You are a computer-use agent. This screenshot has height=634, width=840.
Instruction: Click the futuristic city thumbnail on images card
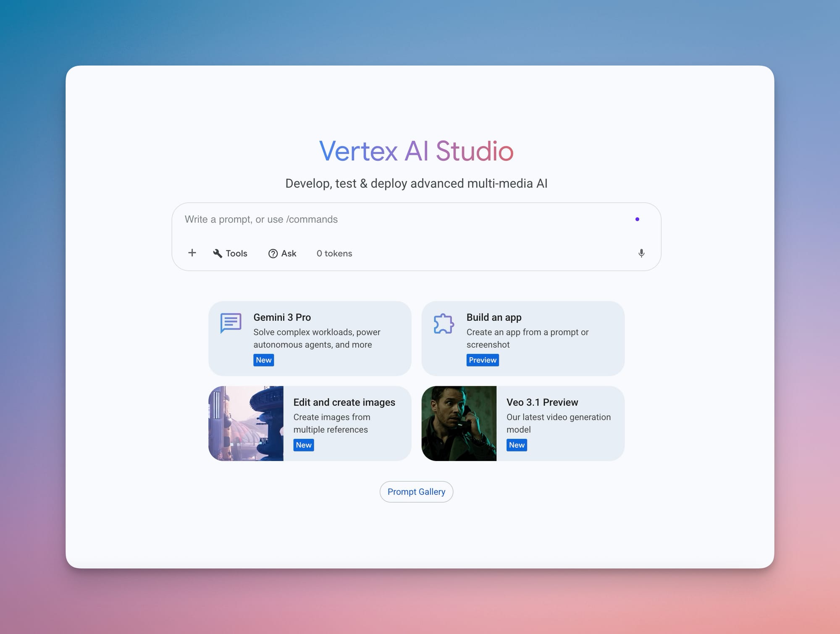pos(247,423)
